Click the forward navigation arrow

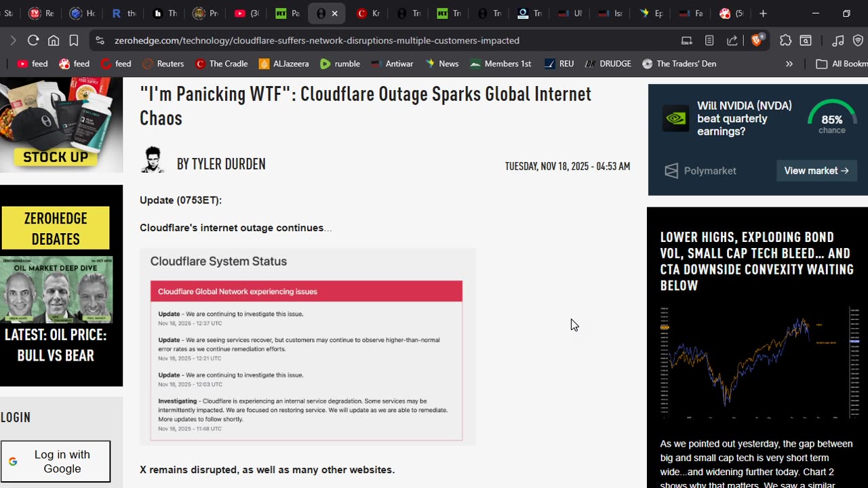[x=13, y=40]
